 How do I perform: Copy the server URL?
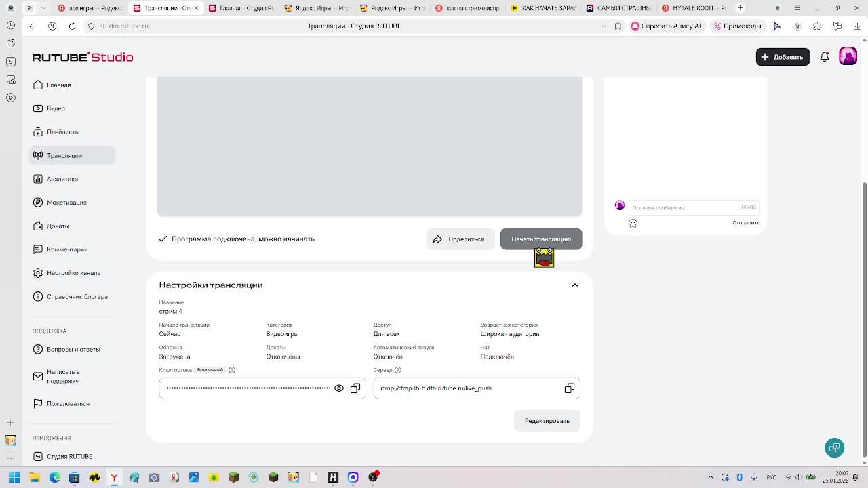tap(570, 388)
